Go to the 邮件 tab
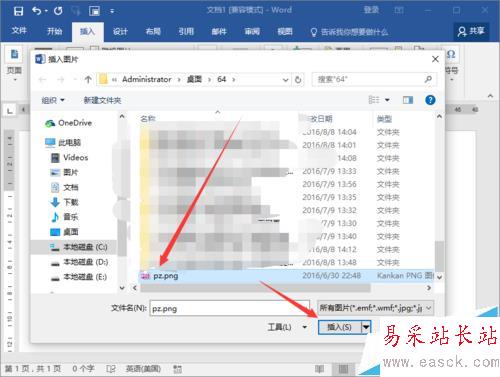The image size is (500, 377). coord(219,32)
